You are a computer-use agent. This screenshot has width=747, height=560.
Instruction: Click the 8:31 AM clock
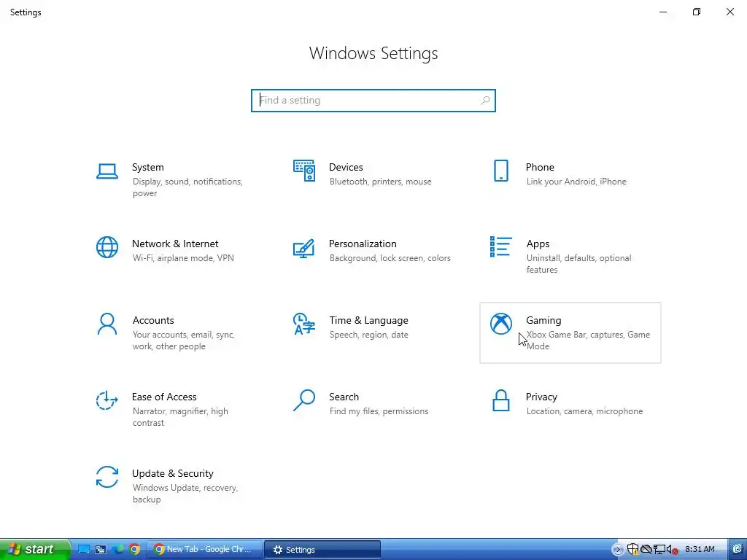click(700, 550)
